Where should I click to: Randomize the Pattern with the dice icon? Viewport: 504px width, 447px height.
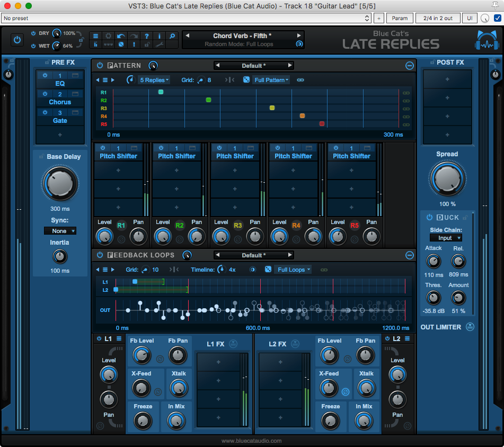tap(246, 80)
